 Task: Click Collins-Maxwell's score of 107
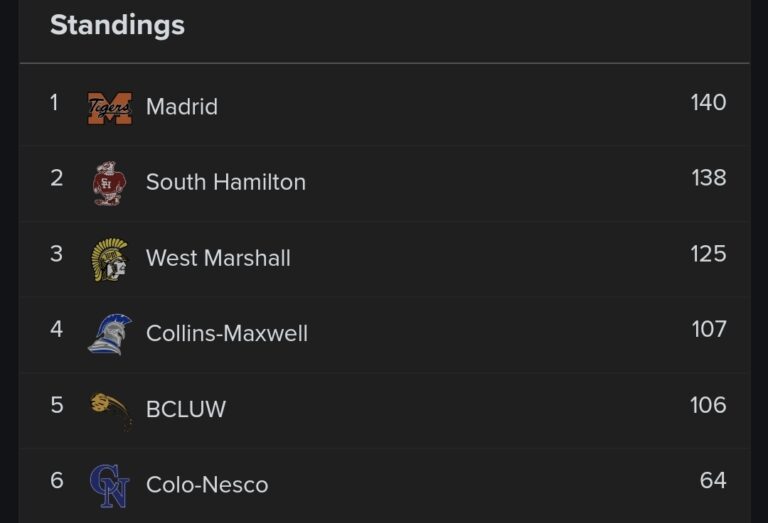[708, 329]
